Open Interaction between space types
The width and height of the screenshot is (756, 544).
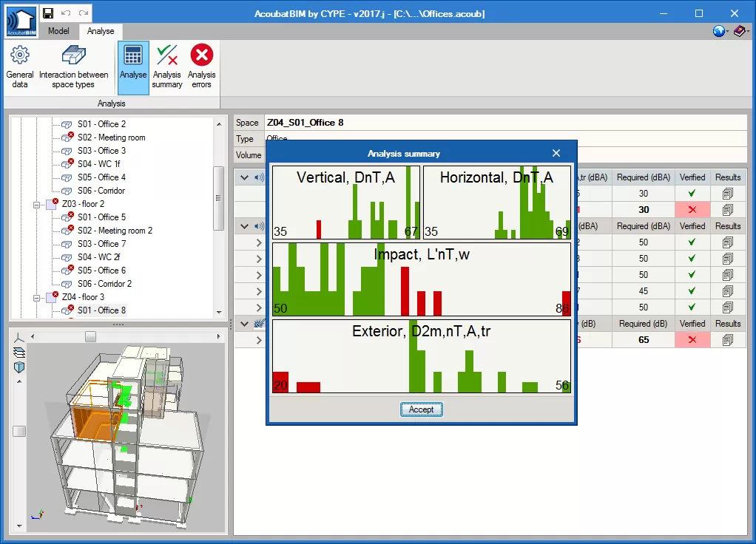point(73,67)
